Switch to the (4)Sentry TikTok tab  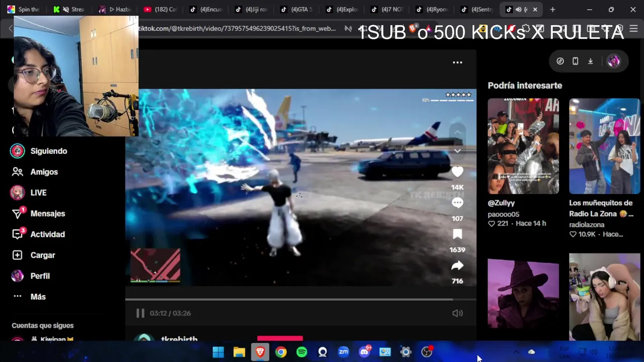point(477,9)
